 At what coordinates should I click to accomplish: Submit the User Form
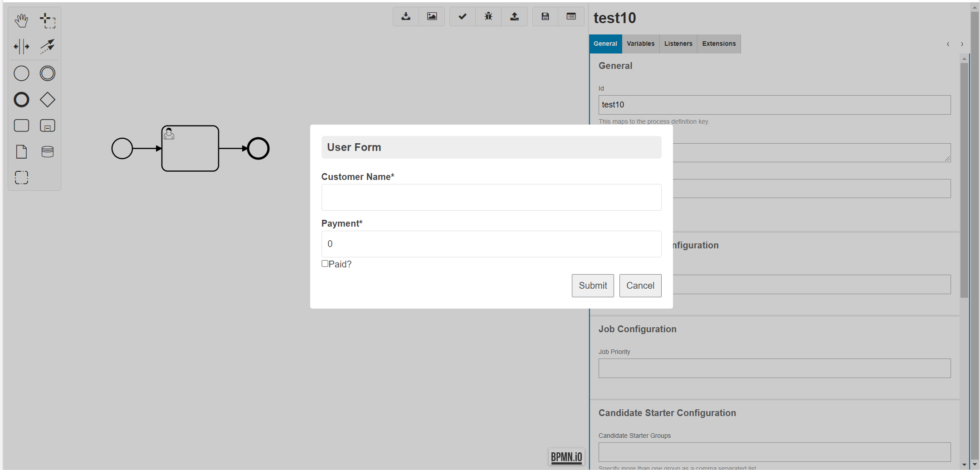[593, 286]
